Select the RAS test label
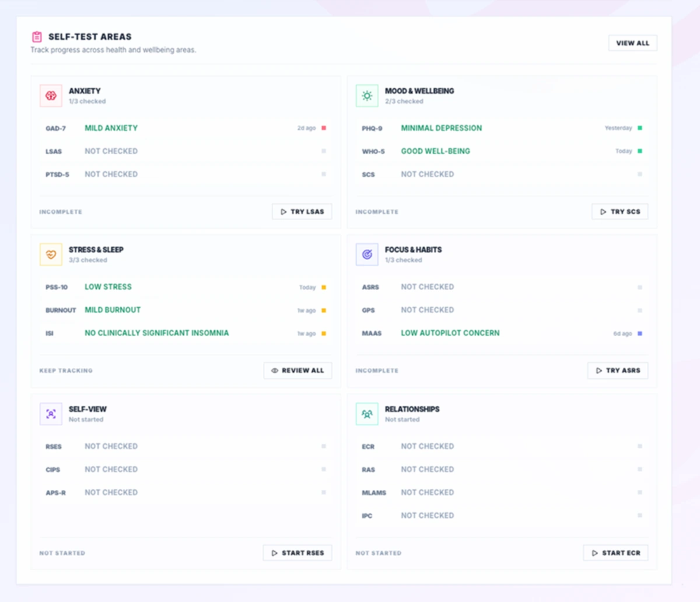Screen dimensions: 700x602 pos(368,470)
